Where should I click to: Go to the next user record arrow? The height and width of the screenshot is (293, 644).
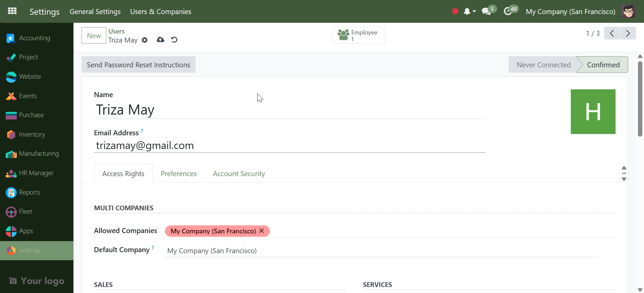click(x=628, y=33)
